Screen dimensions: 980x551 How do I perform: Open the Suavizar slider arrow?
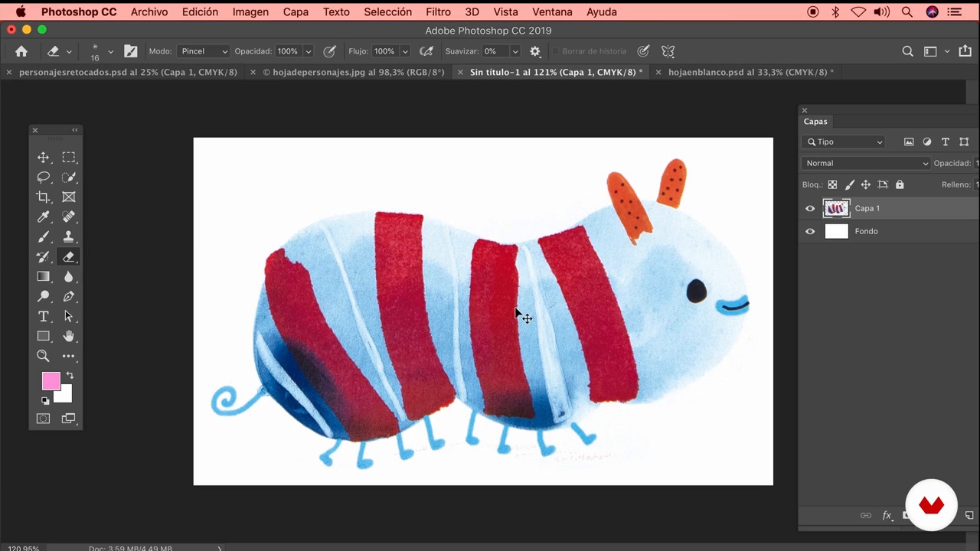pos(515,51)
